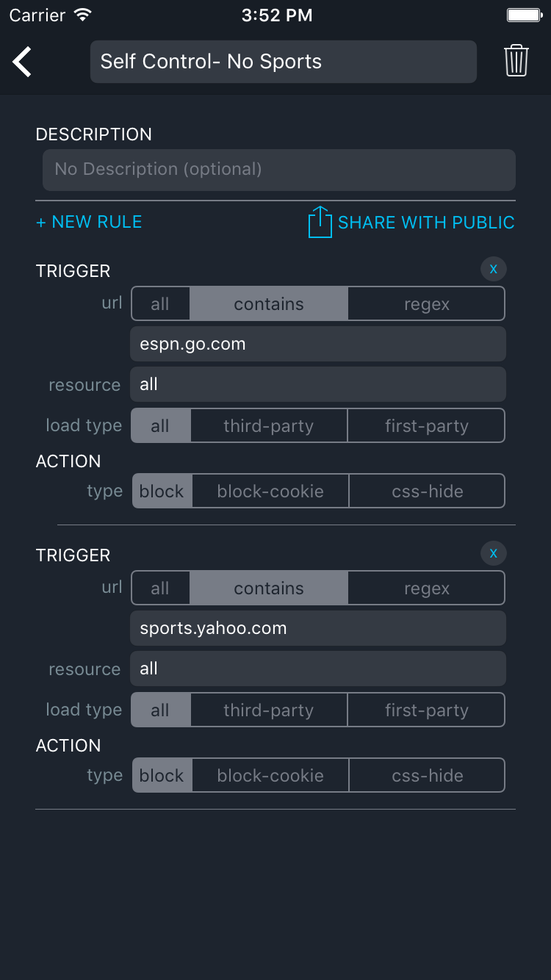Tap the share icon beside Share With Public
Image resolution: width=551 pixels, height=980 pixels.
pyautogui.click(x=320, y=222)
